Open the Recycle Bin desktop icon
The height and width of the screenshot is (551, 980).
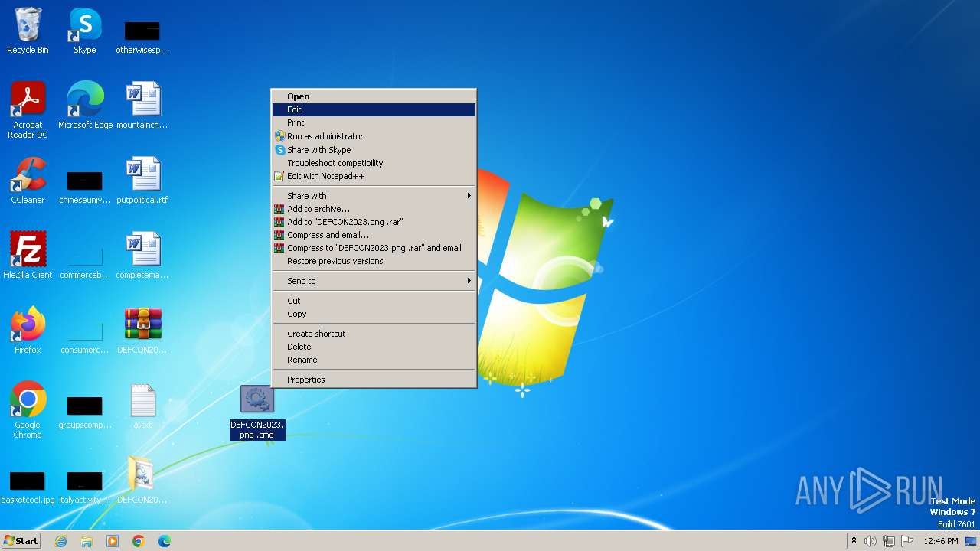pyautogui.click(x=28, y=31)
